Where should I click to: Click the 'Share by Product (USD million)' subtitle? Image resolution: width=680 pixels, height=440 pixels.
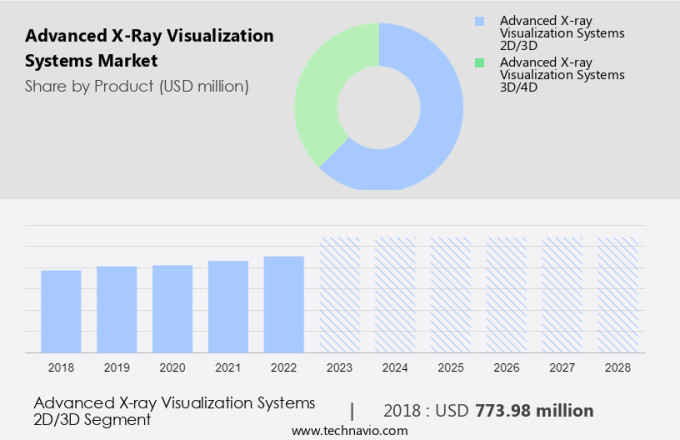(136, 86)
